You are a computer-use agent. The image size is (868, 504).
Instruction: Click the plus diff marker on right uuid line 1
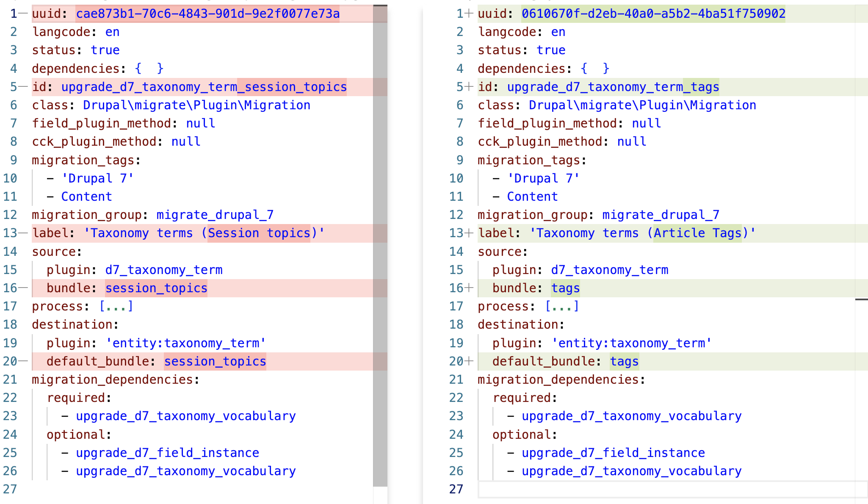[x=469, y=14]
